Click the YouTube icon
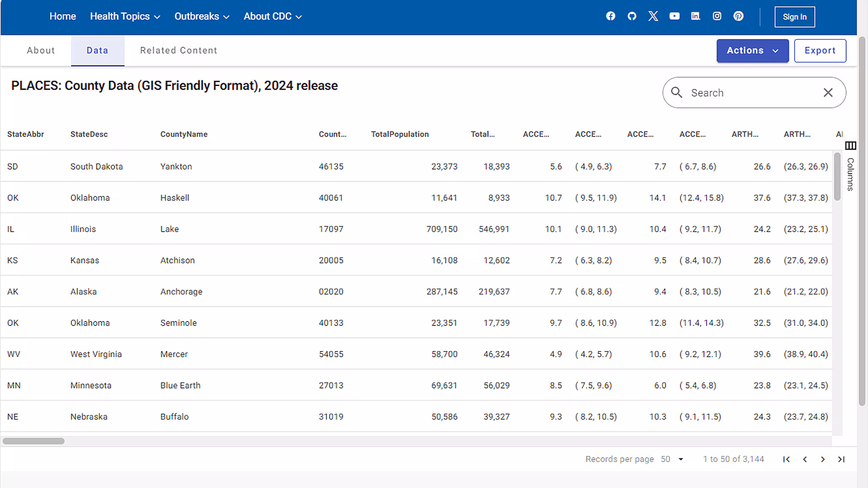Screen dimensions: 868x488 (x=674, y=16)
